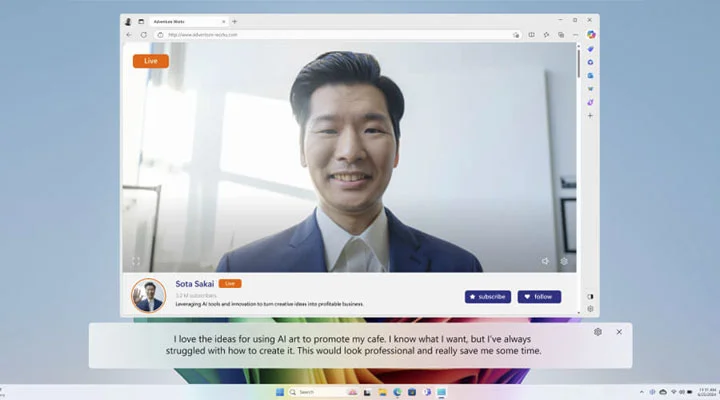
Task: Click the orange Live badge on video
Action: 150,61
